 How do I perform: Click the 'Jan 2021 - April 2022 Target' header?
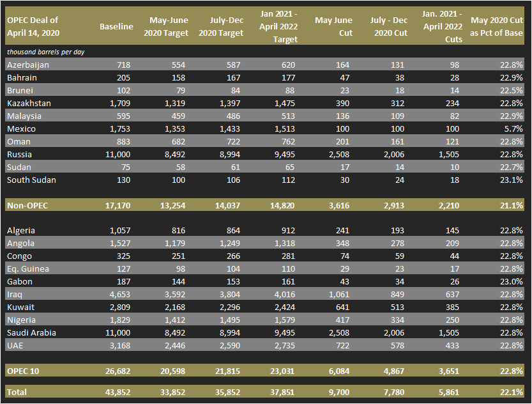(278, 26)
